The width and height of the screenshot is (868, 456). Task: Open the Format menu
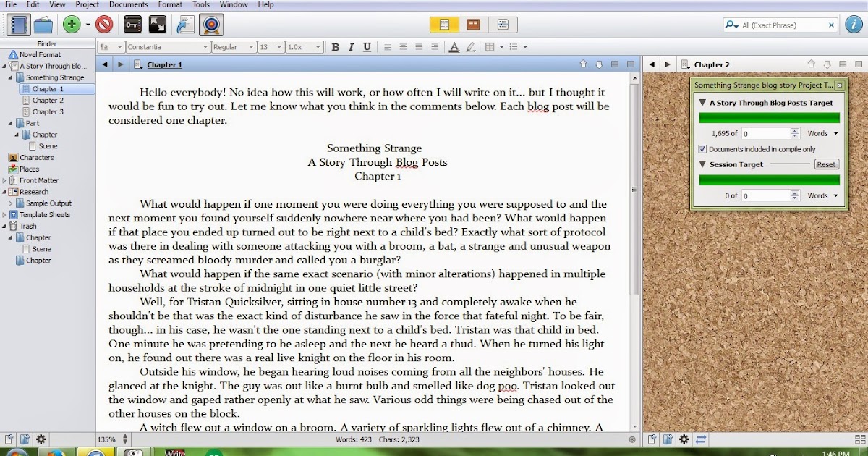pyautogui.click(x=170, y=4)
